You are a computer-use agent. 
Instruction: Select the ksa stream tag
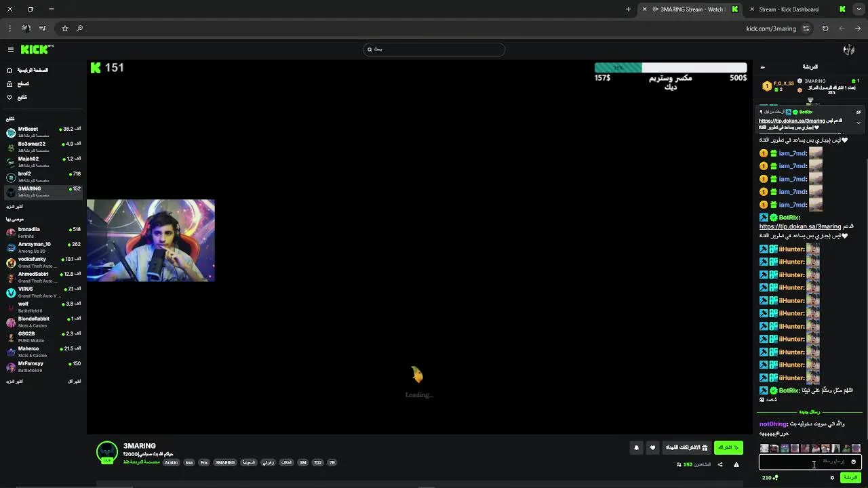(189, 463)
